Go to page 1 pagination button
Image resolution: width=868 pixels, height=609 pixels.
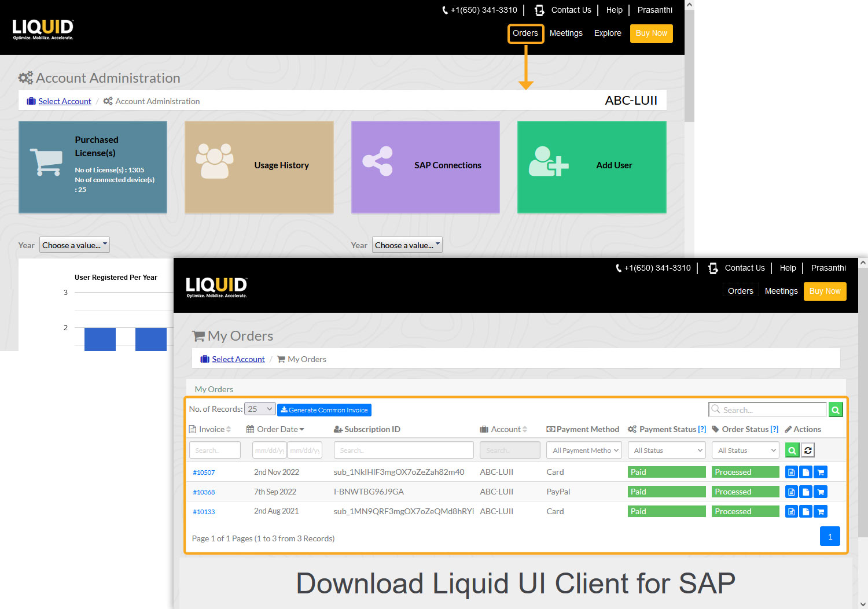pyautogui.click(x=830, y=536)
